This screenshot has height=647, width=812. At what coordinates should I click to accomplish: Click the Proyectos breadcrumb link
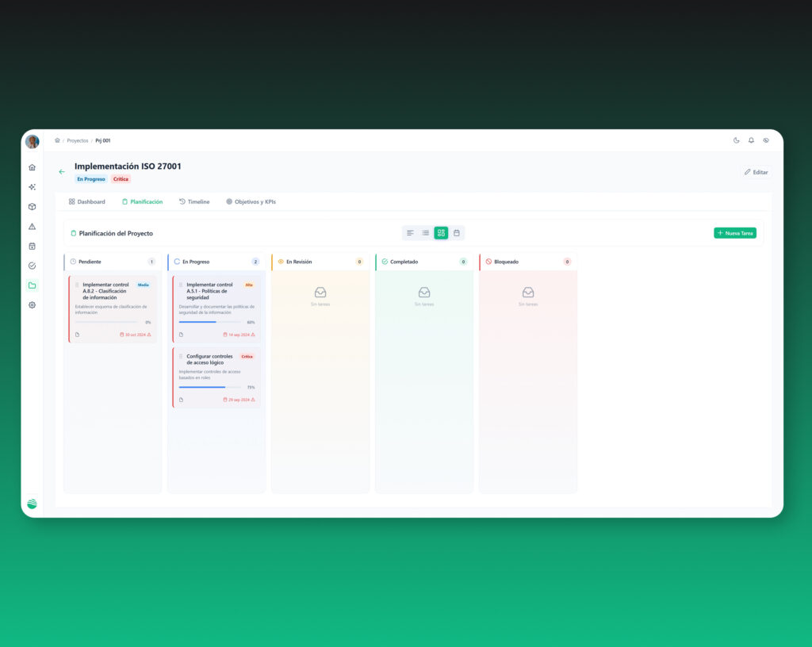coord(77,141)
